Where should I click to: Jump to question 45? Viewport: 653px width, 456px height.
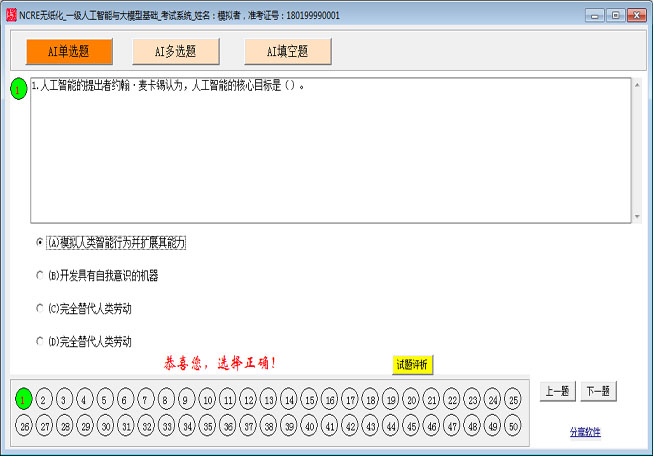tap(411, 426)
